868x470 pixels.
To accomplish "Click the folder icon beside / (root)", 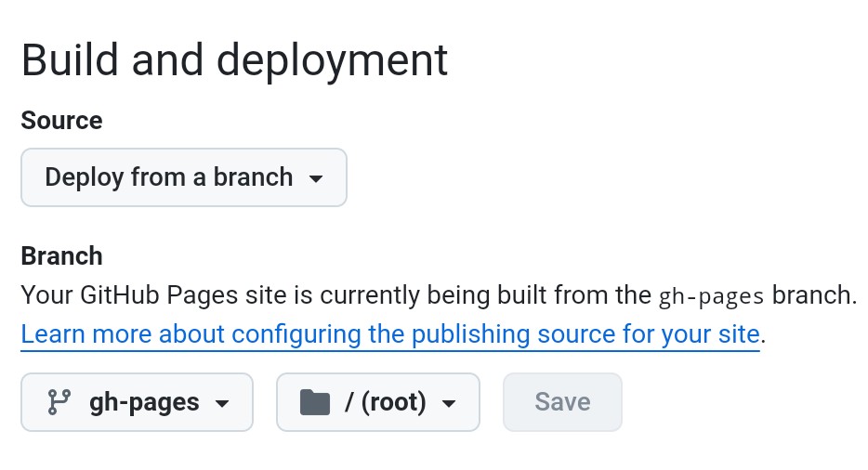I will 316,402.
